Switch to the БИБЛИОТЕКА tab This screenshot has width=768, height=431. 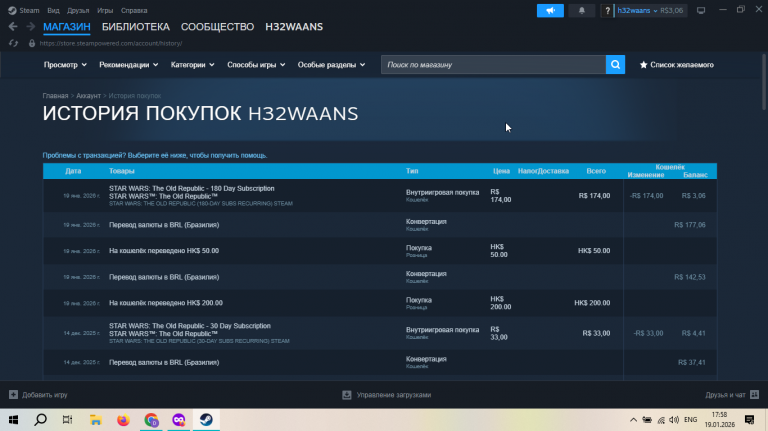click(x=136, y=27)
